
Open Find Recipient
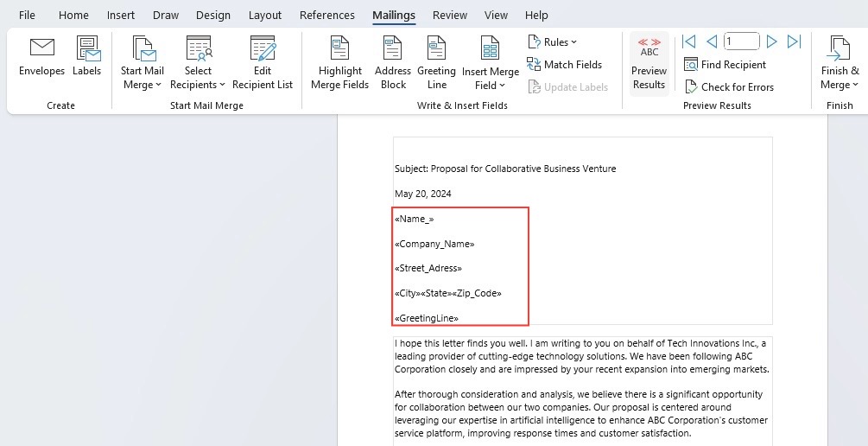tap(725, 65)
